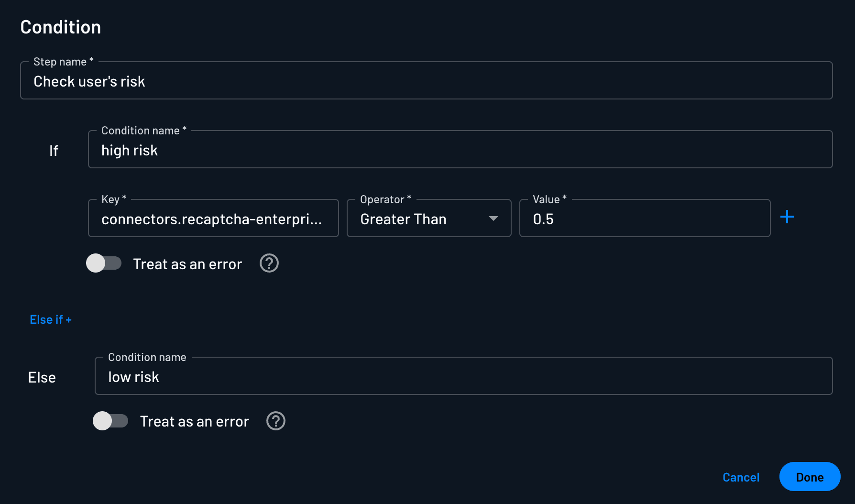Click the Operator dropdown arrow caret

pyautogui.click(x=493, y=219)
